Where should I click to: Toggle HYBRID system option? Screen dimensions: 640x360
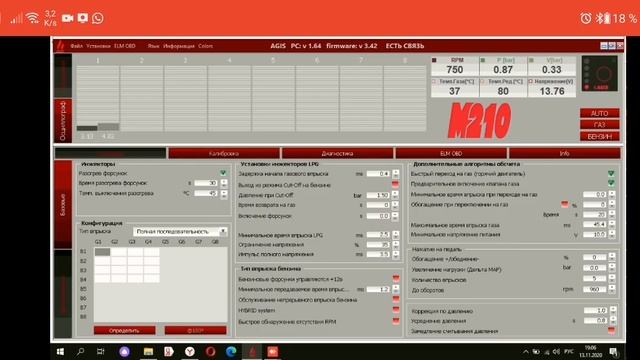point(396,310)
